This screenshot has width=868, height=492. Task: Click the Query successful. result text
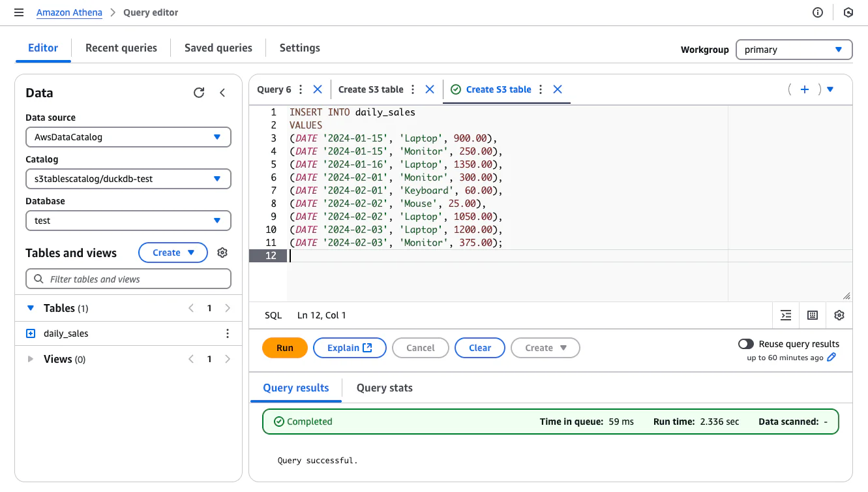coord(318,461)
